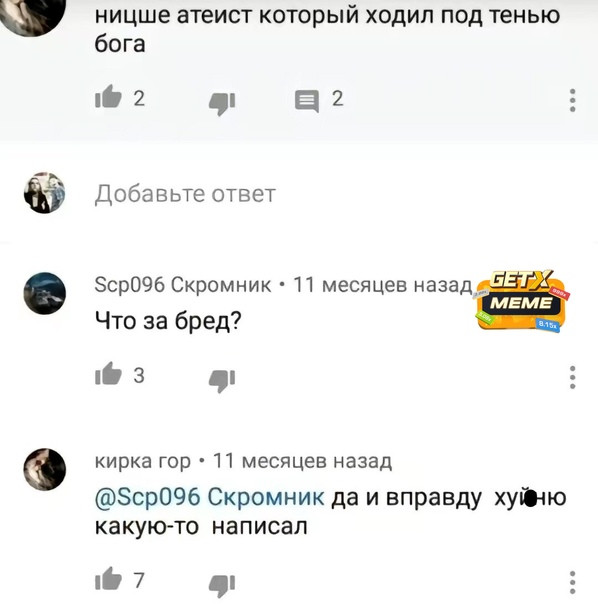
Task: Tap the like count 7 on reply
Action: click(x=139, y=581)
